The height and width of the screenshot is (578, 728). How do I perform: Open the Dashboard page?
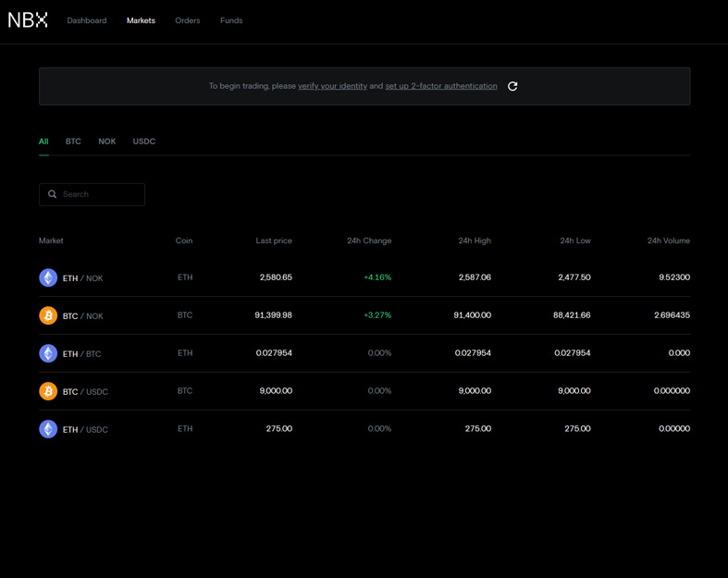click(x=87, y=20)
